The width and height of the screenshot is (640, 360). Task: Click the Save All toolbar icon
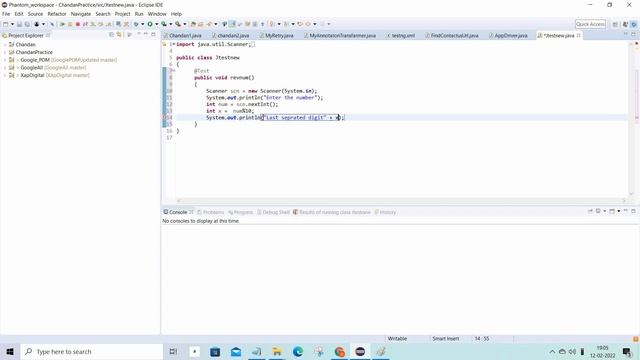pos(27,24)
